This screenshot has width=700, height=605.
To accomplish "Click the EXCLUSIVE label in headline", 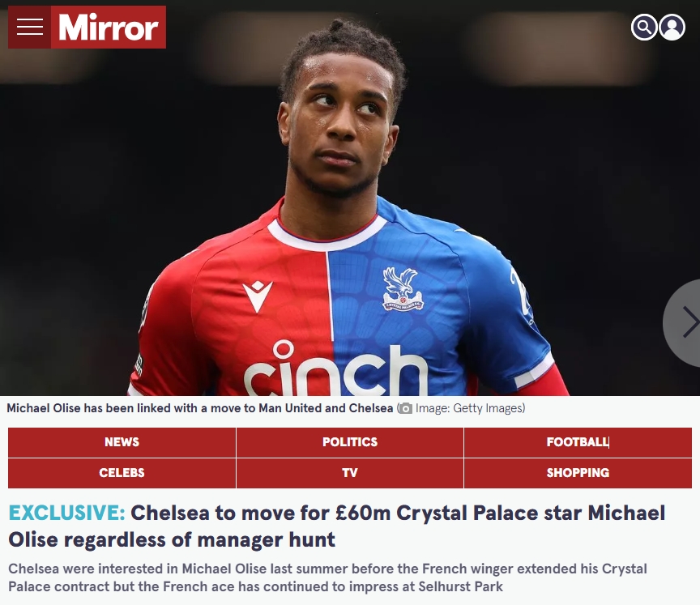I will pos(67,513).
